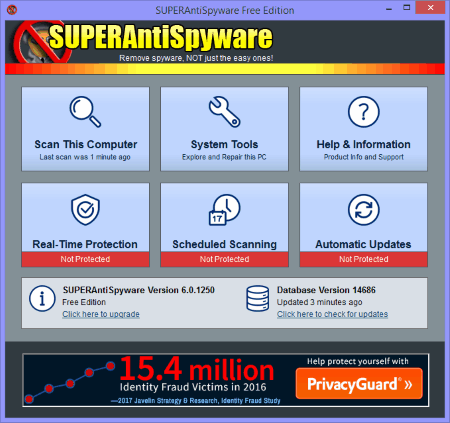Click the 15.4 million ad headline
This screenshot has width=450, height=423.
(x=197, y=369)
